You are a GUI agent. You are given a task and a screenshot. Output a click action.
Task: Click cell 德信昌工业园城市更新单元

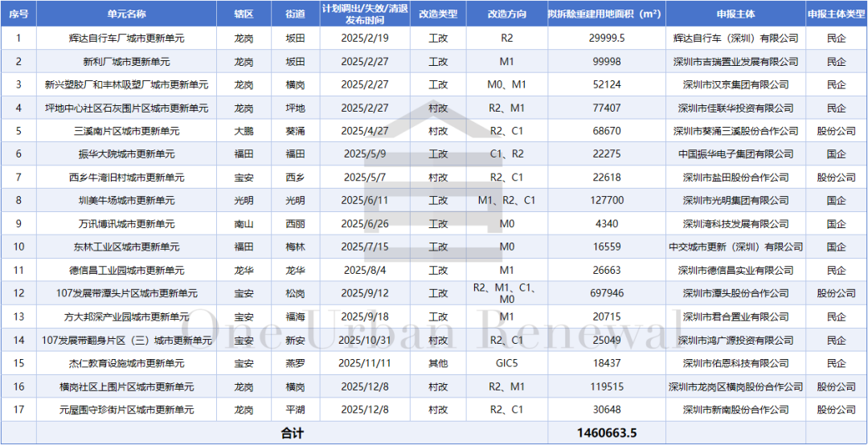point(126,271)
